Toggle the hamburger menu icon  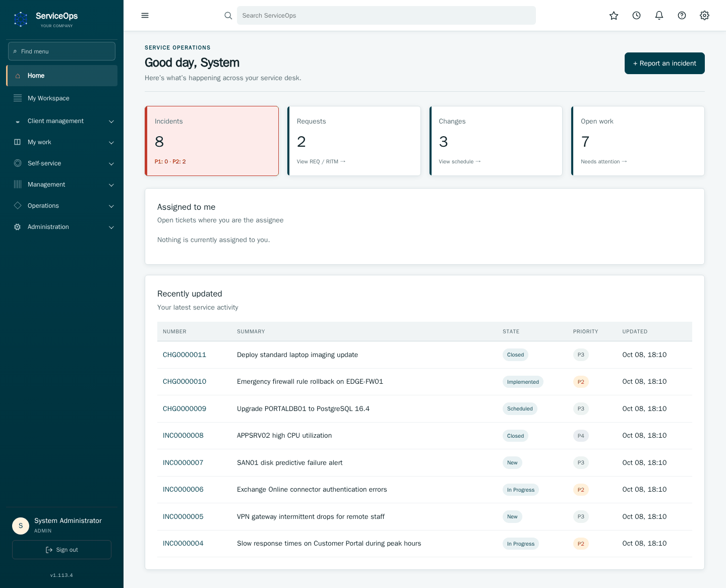click(x=145, y=15)
